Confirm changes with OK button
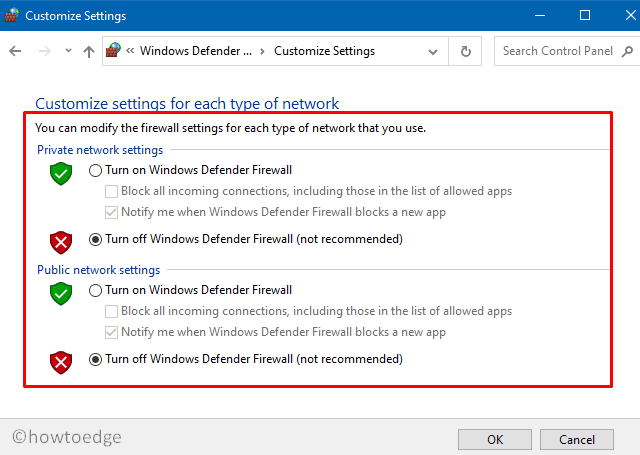This screenshot has width=640, height=455. [x=495, y=439]
